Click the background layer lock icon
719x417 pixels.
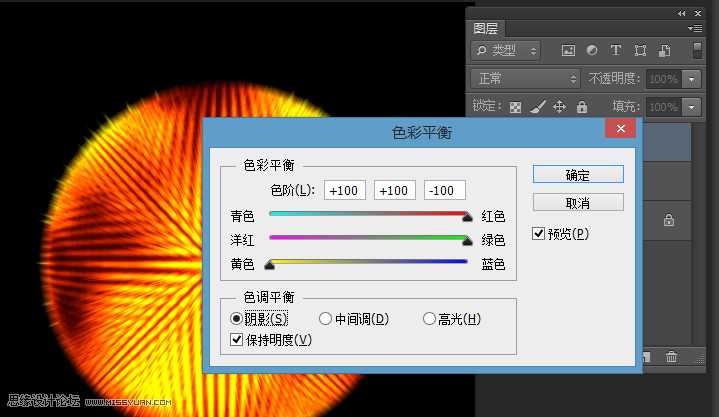[669, 220]
